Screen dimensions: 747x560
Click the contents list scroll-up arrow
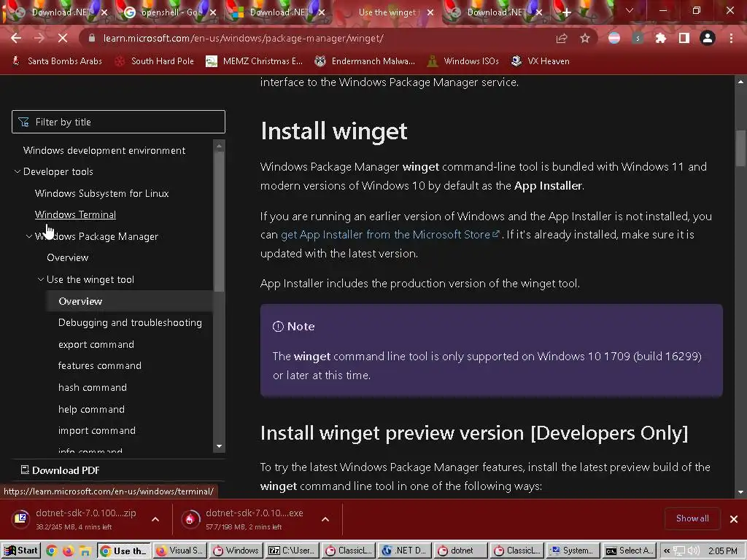(219, 146)
